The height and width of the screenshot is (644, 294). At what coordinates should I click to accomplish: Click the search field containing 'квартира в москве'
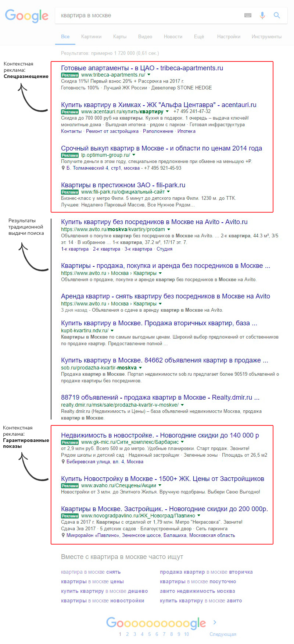point(147,15)
